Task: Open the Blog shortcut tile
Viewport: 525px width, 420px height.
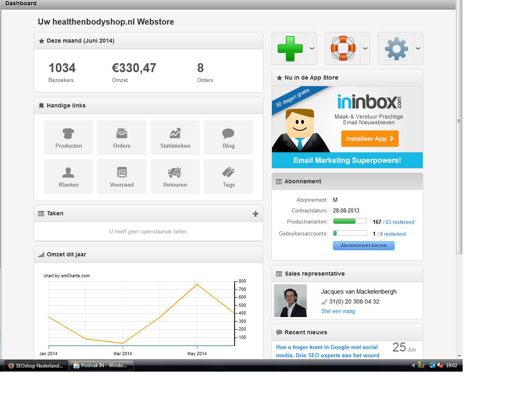Action: coord(228,137)
